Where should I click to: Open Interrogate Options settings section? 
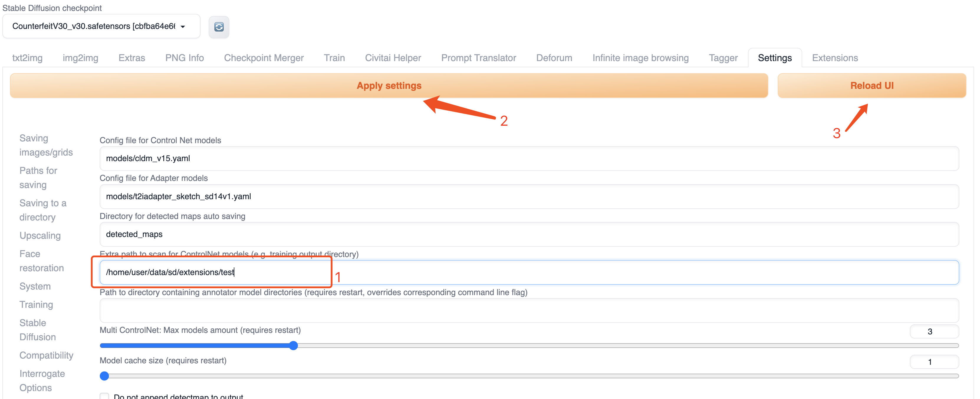click(x=42, y=380)
